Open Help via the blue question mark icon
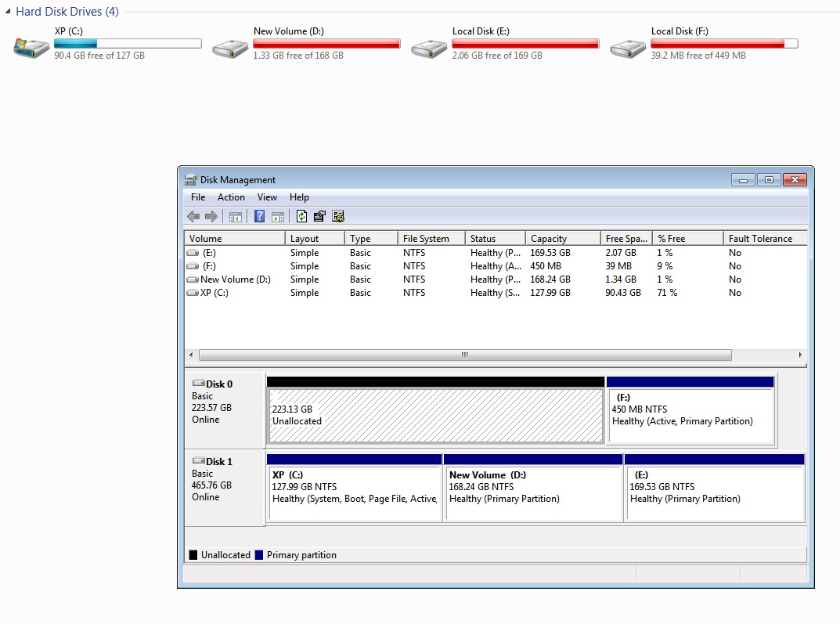The image size is (840, 624). coord(259,216)
